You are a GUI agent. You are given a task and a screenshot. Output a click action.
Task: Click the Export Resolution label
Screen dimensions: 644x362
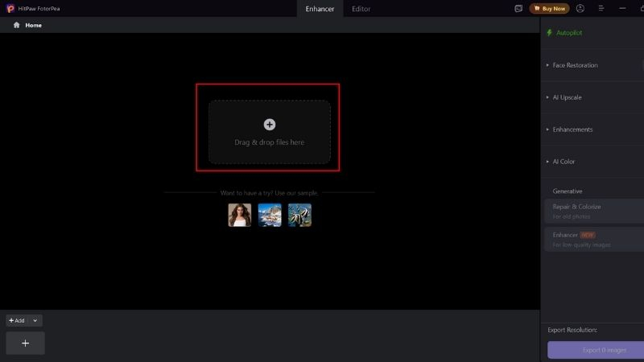572,330
